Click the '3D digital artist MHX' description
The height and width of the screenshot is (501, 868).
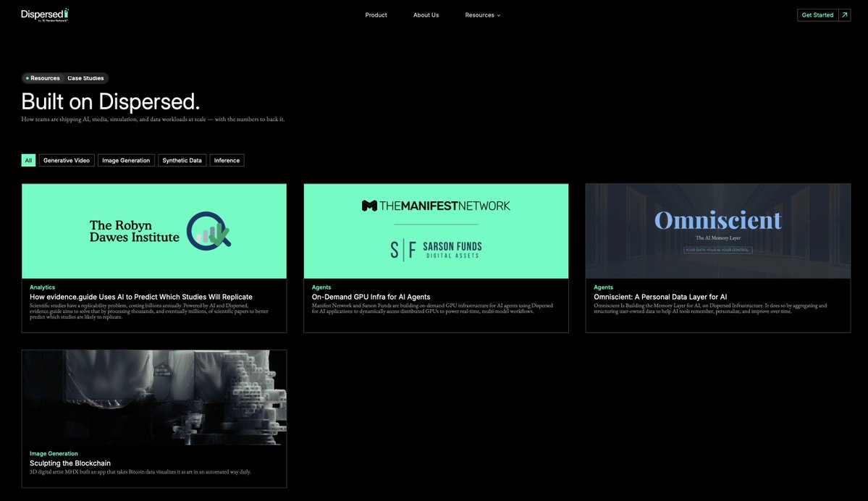click(x=140, y=472)
